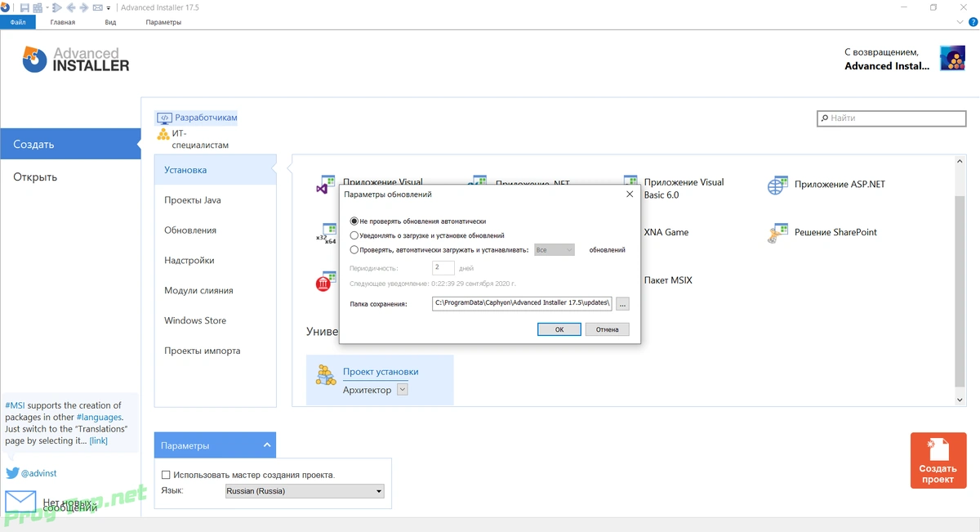Click the mail envelope messages icon

tap(21, 502)
